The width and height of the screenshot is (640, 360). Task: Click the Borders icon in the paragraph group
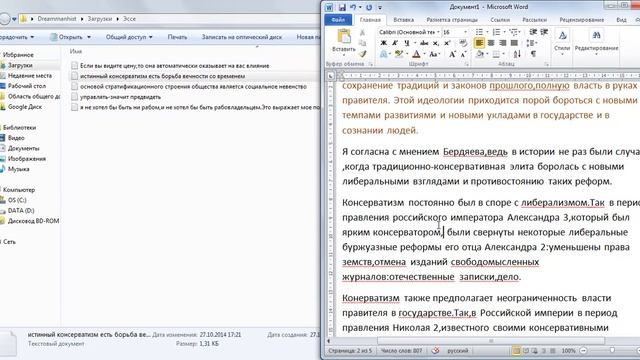coord(496,54)
